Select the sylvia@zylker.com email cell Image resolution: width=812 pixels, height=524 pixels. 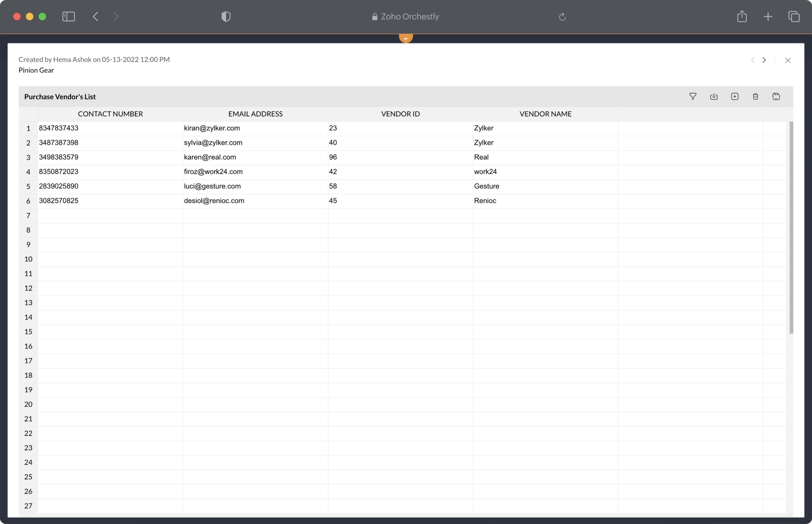tap(255, 143)
